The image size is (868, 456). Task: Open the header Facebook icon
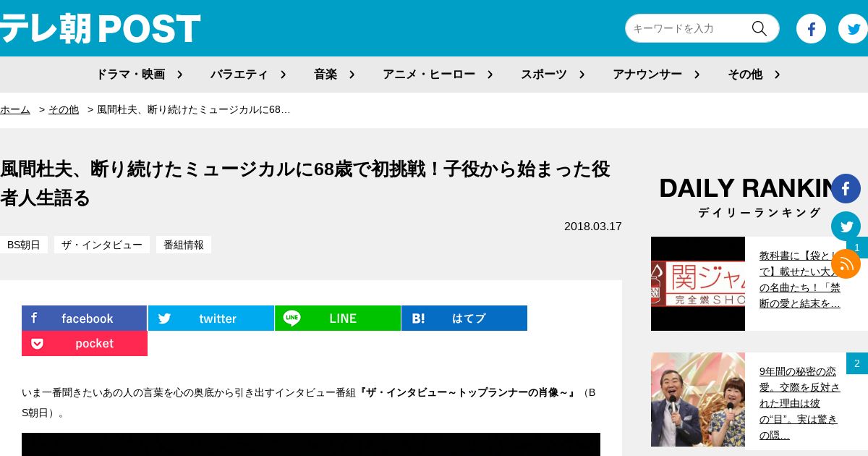(x=811, y=29)
